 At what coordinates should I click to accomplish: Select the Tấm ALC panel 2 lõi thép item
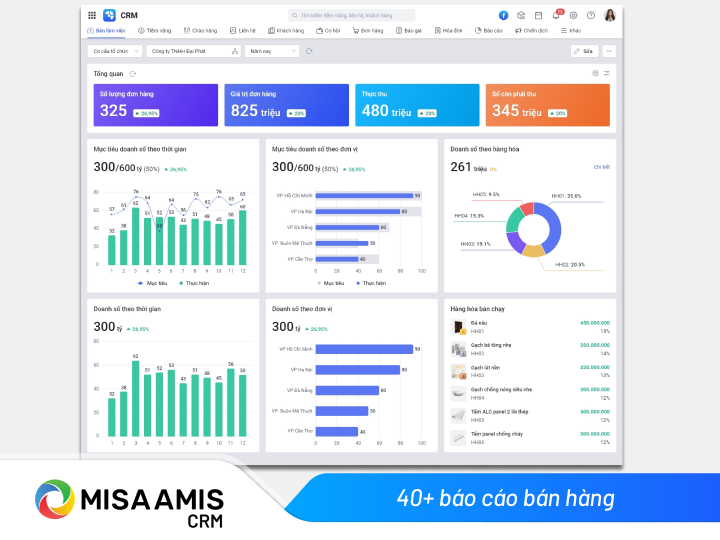click(x=530, y=416)
